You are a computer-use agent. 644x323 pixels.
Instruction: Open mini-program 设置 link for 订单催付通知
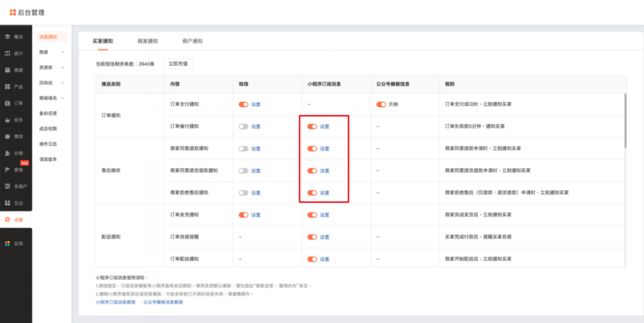click(x=324, y=127)
